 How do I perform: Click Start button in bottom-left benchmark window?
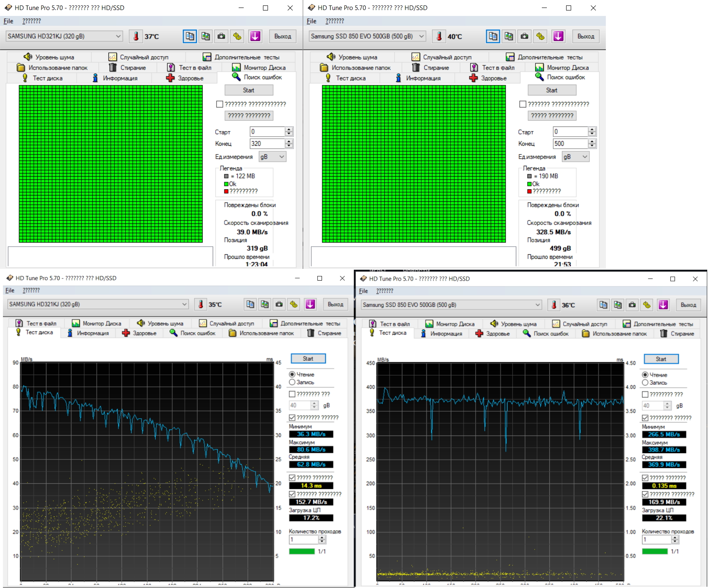[x=308, y=358]
